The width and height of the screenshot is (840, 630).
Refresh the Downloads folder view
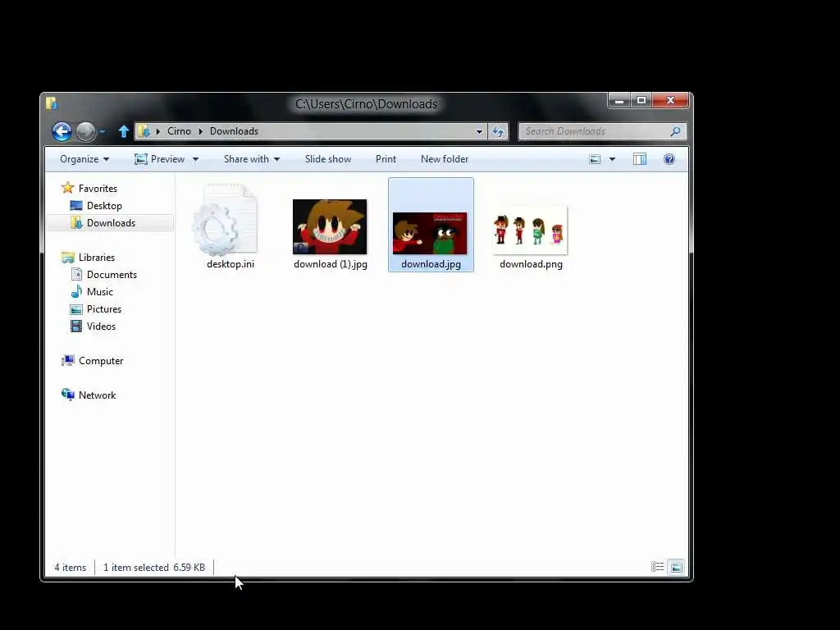coord(498,131)
